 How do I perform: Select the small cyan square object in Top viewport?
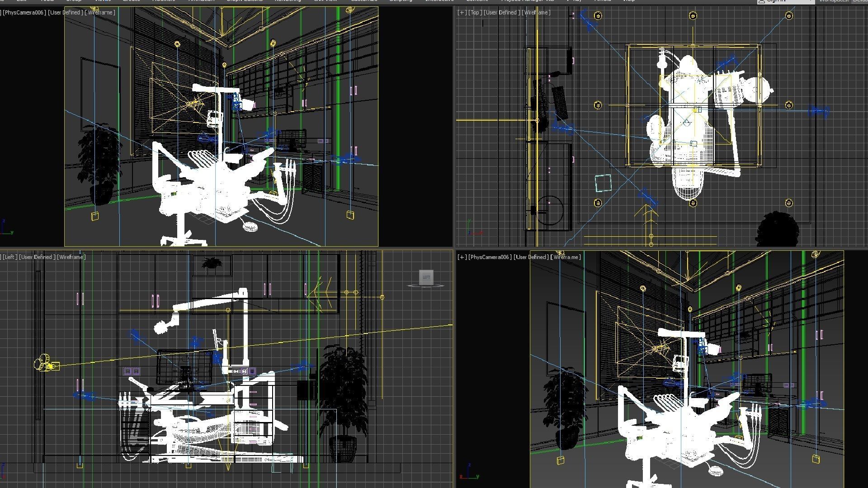click(x=603, y=183)
